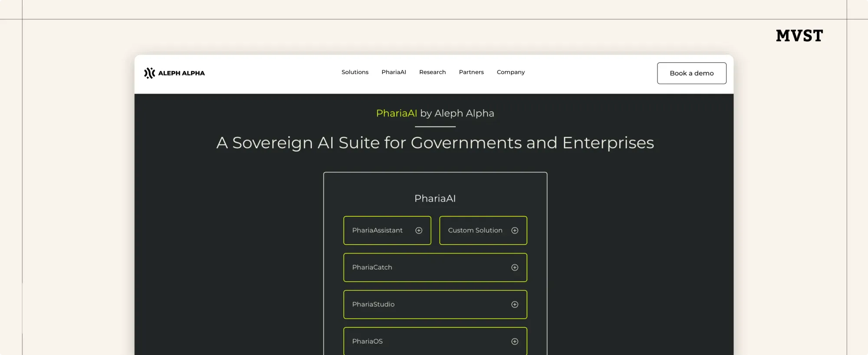Select the Custom Solution label
Image resolution: width=868 pixels, height=355 pixels.
click(x=475, y=230)
